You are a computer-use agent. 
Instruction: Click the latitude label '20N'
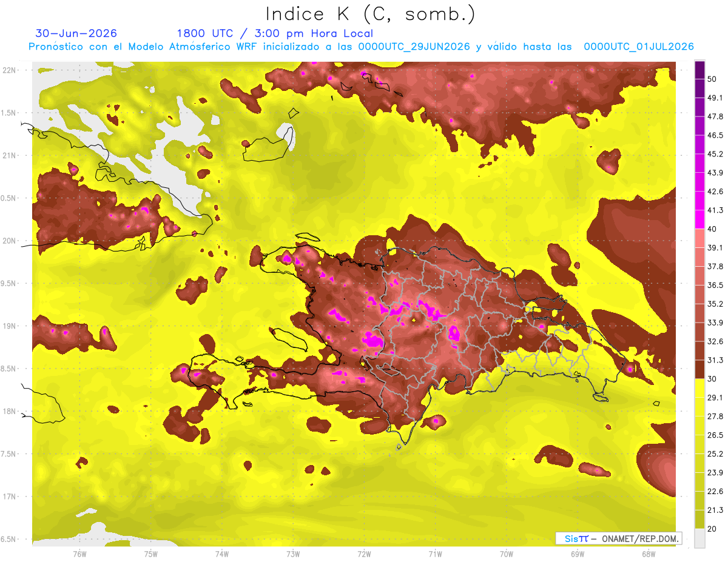9,241
